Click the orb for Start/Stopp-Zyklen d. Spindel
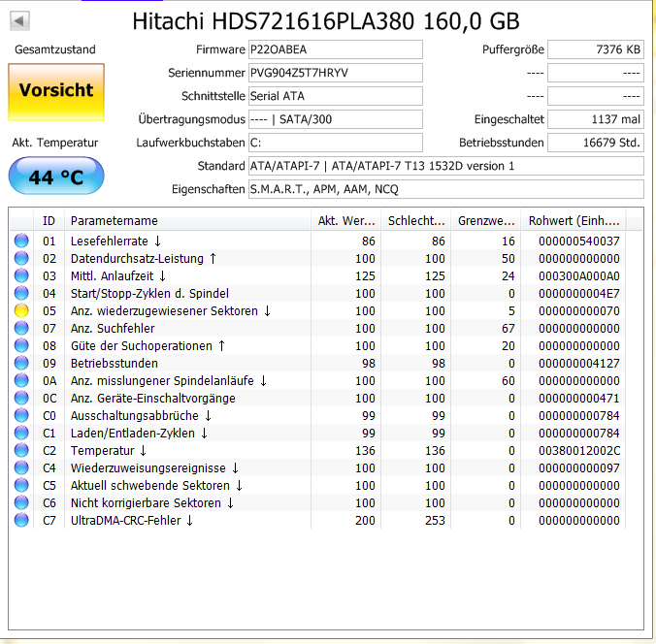656x644 pixels. (21, 293)
